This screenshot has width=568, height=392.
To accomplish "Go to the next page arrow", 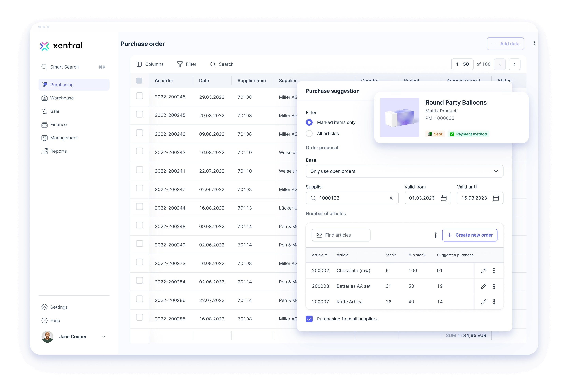I will click(514, 64).
